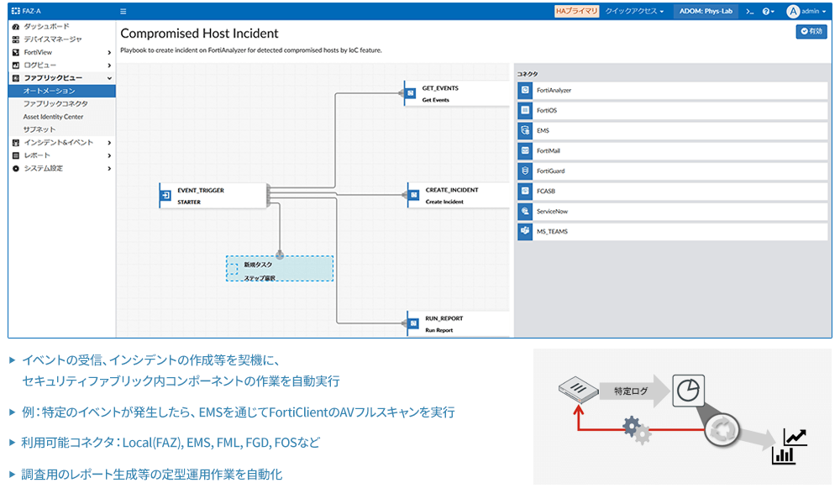Expand the FortiView sidebar section
This screenshot has width=840, height=504.
pos(62,52)
